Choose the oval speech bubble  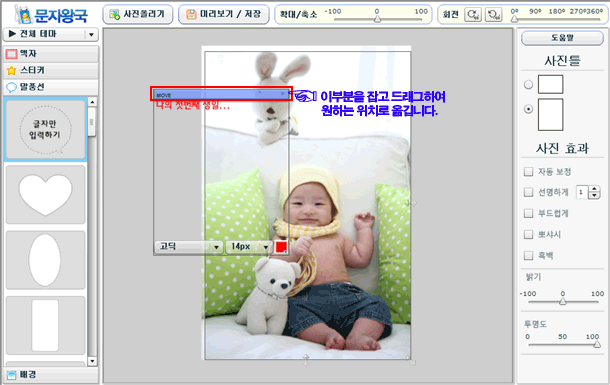(x=46, y=260)
